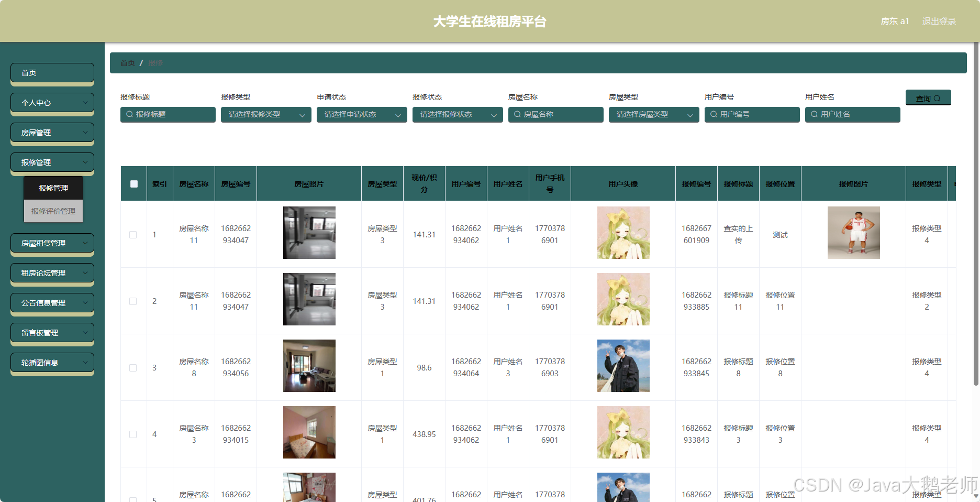Check the checkbox for row 4
Screen dimensions: 980x502
(x=133, y=434)
